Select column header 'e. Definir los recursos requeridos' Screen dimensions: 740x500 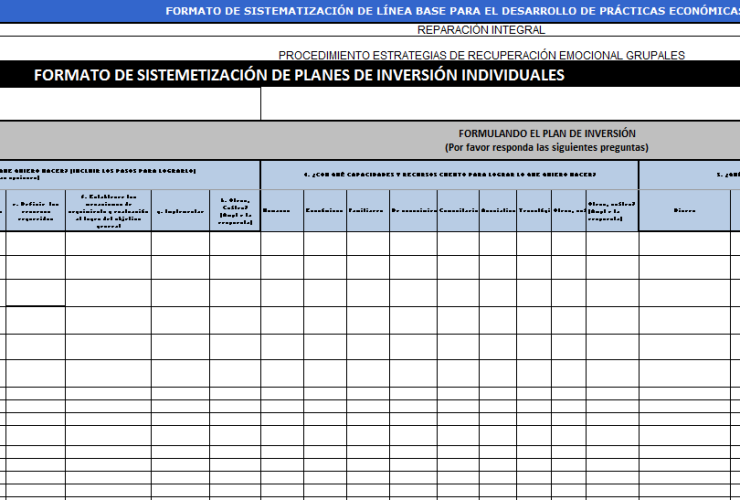pyautogui.click(x=36, y=211)
